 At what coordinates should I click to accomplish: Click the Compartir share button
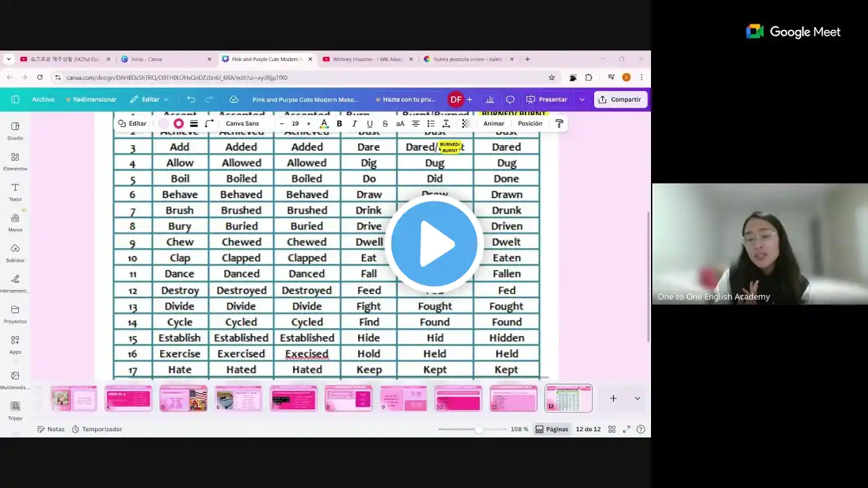(620, 99)
